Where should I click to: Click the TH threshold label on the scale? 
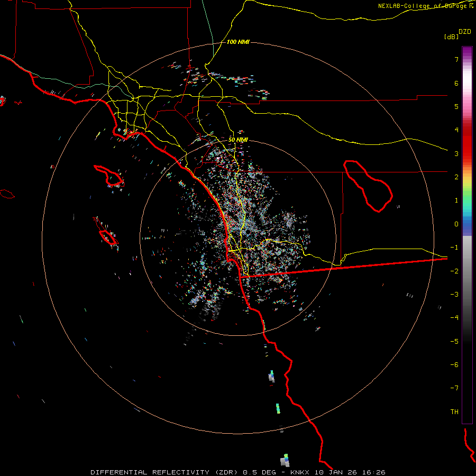(454, 412)
